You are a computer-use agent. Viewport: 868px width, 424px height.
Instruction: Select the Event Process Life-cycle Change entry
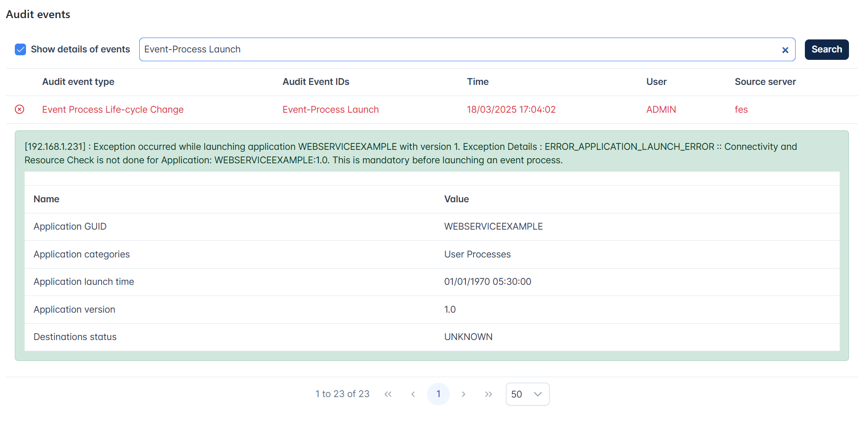[113, 109]
